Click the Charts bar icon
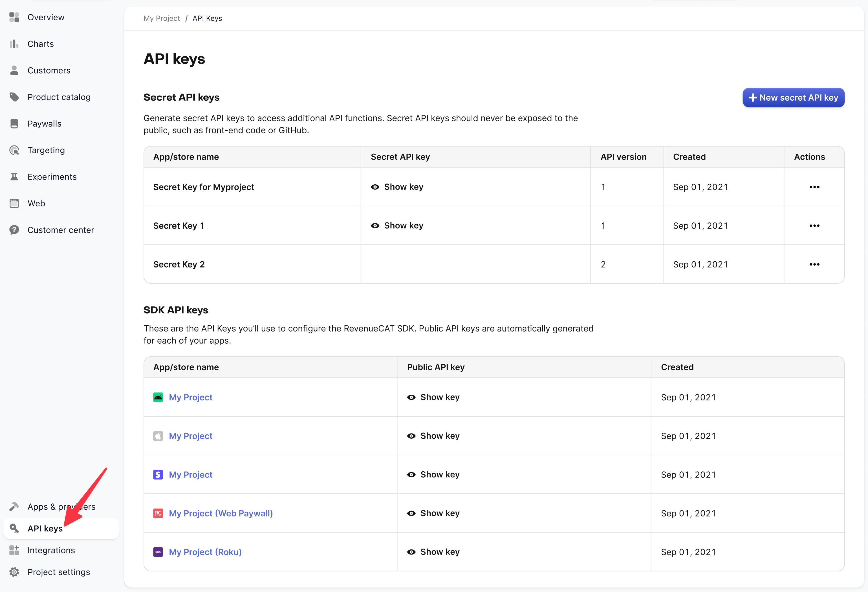 (x=14, y=44)
